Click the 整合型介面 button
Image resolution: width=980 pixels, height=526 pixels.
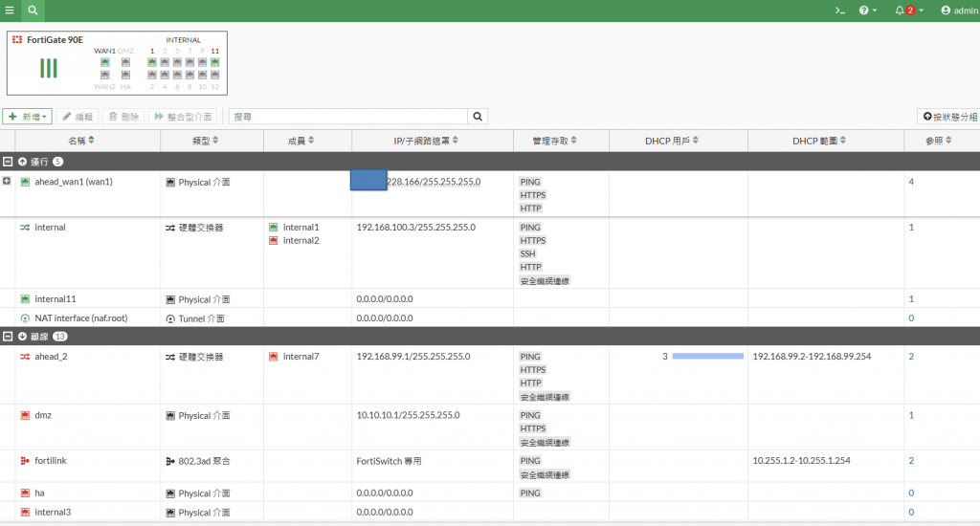pyautogui.click(x=184, y=117)
